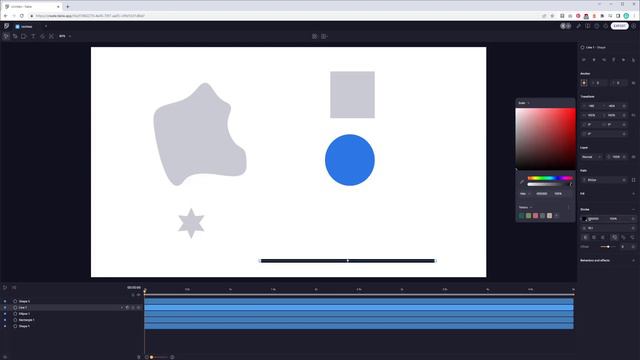Click the stroke Offset slider
The width and height of the screenshot is (640, 360).
coord(608,247)
